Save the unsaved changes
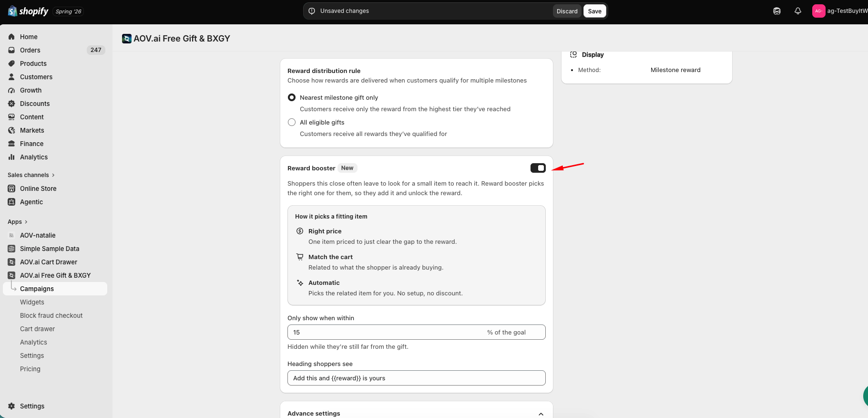Screen dimensions: 868x418 tap(595, 11)
